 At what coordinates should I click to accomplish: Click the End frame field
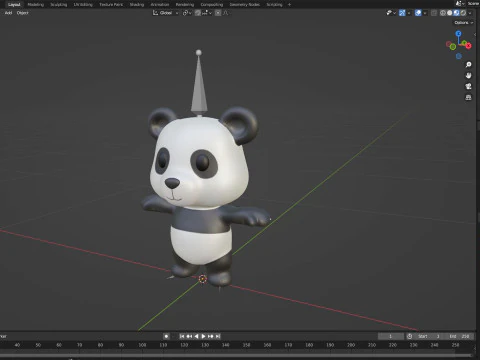[x=460, y=336]
